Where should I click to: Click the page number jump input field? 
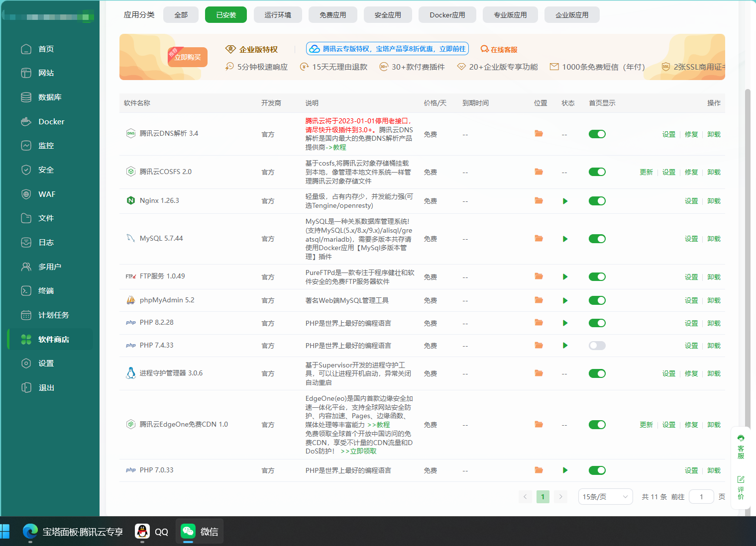701,497
